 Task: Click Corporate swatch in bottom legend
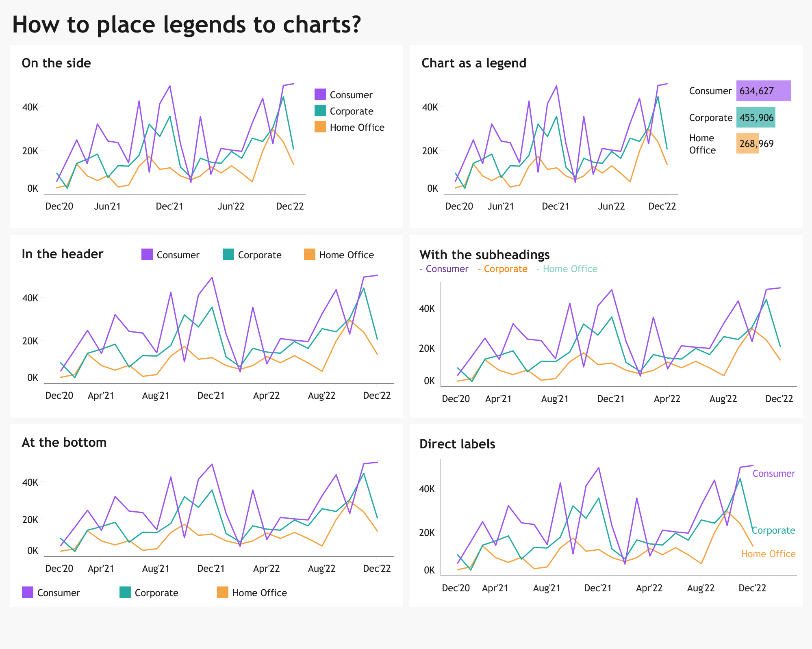tap(125, 593)
